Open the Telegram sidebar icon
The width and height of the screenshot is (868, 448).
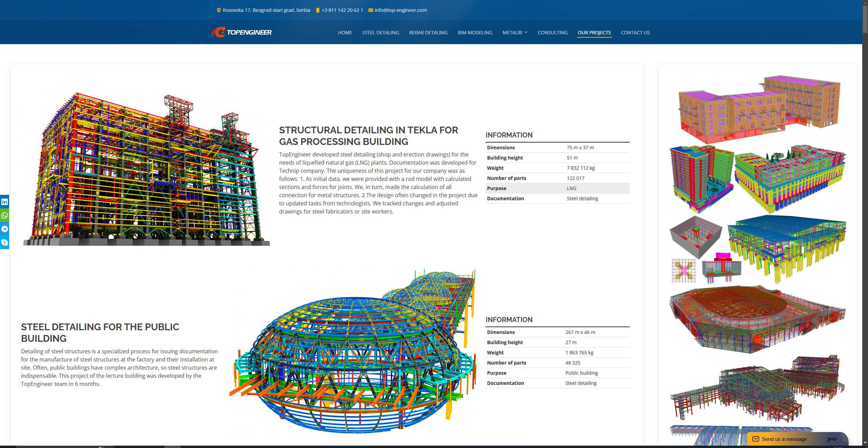(4, 229)
